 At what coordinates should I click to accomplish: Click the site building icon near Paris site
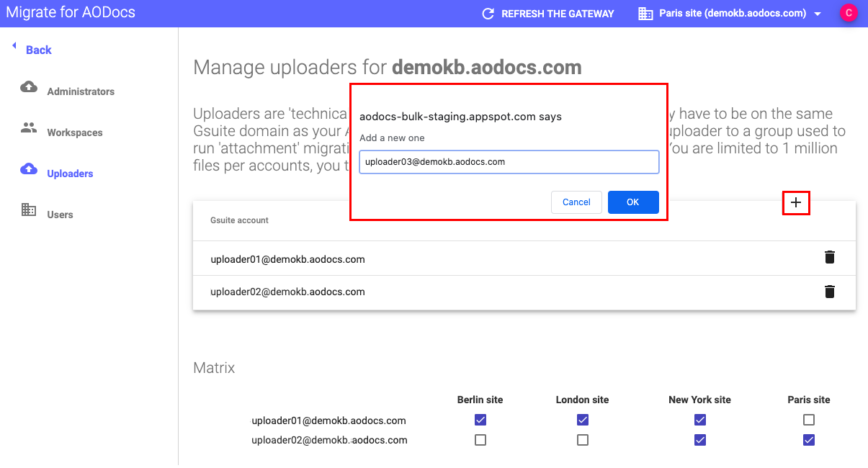click(645, 13)
